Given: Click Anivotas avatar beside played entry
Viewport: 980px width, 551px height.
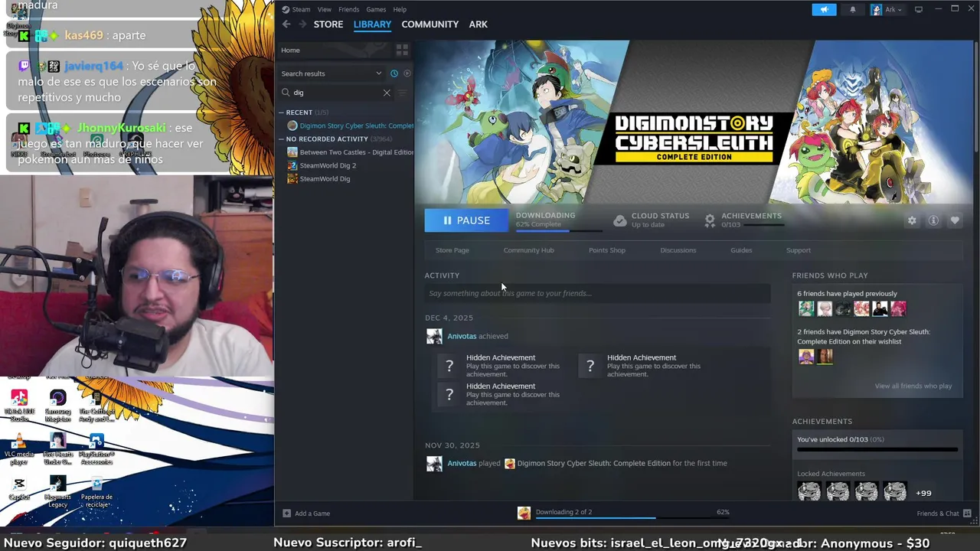Looking at the screenshot, I should click(x=434, y=464).
